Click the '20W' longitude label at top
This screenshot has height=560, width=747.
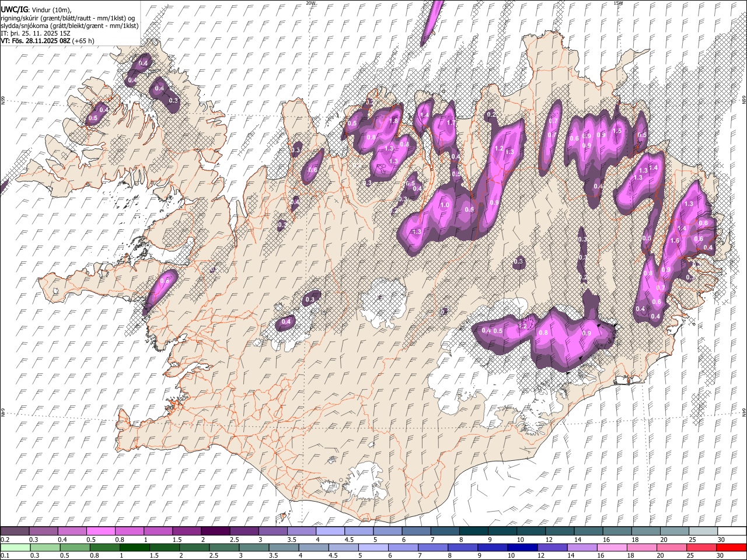tap(310, 3)
